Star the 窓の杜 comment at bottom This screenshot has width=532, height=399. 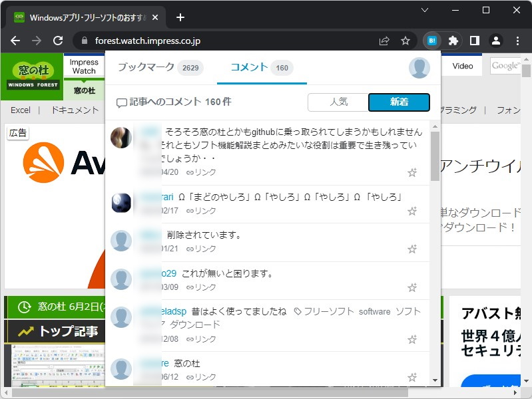[412, 377]
